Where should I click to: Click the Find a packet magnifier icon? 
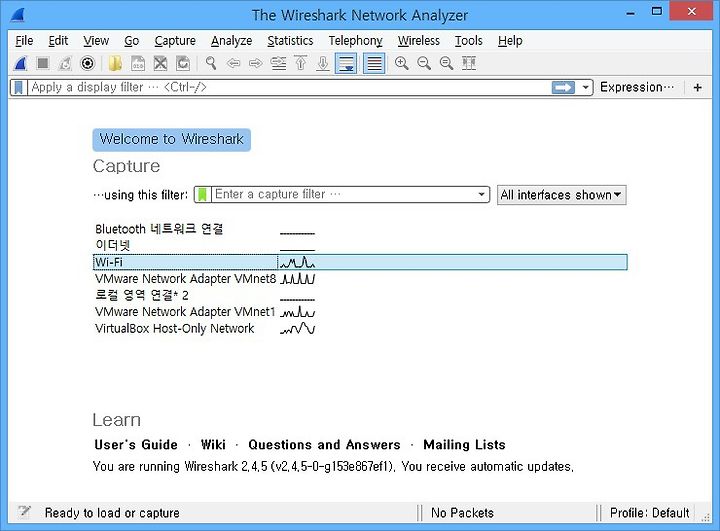point(211,63)
